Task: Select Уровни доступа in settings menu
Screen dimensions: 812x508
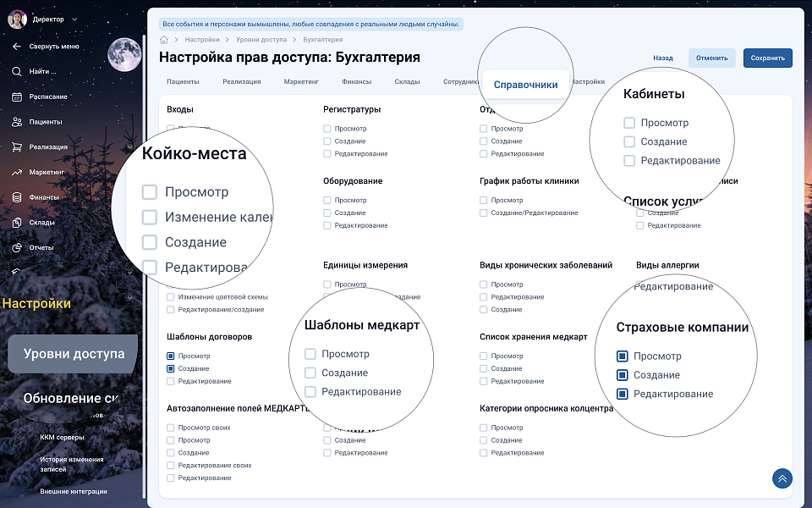Action: pos(74,354)
